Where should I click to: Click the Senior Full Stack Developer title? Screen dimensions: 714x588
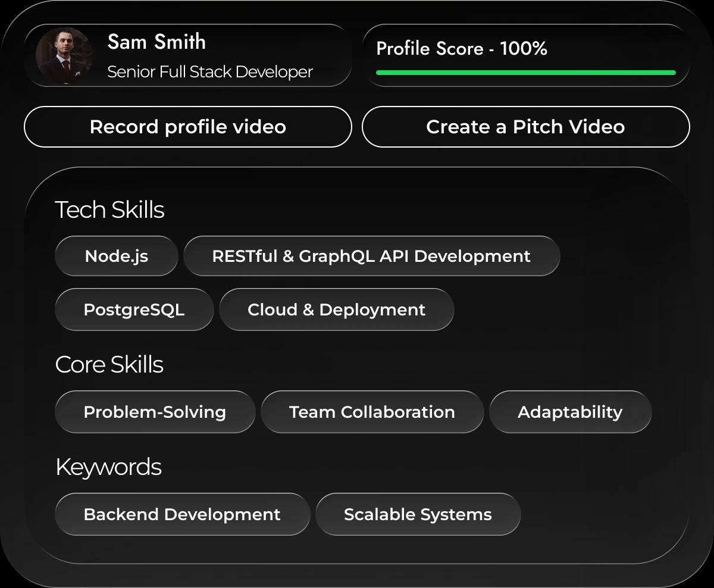click(209, 72)
